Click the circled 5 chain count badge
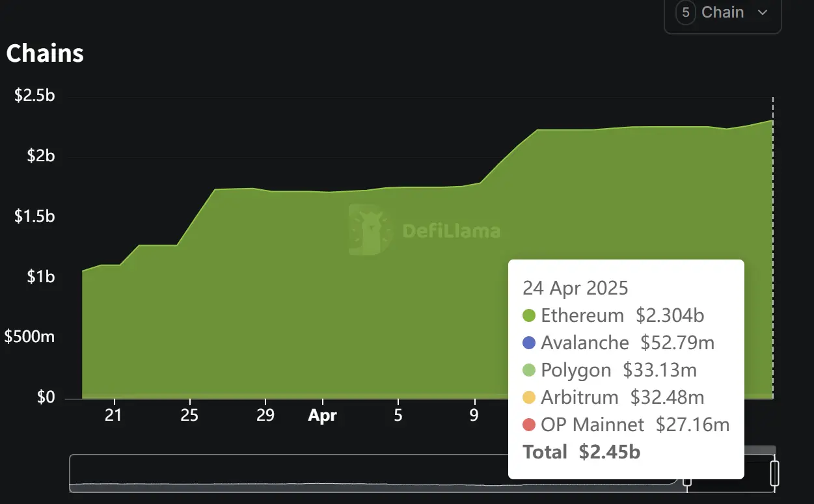814x504 pixels. (685, 12)
